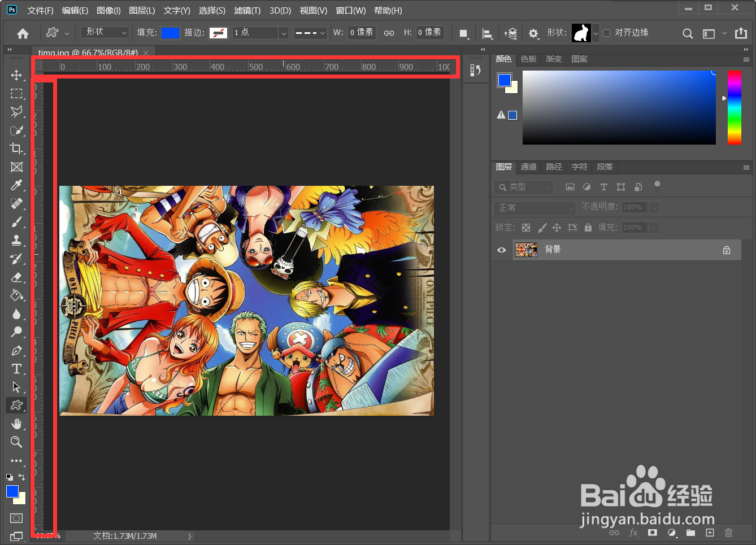Viewport: 756px width, 545px height.
Task: Click the Delete layer trash icon
Action: click(x=728, y=533)
